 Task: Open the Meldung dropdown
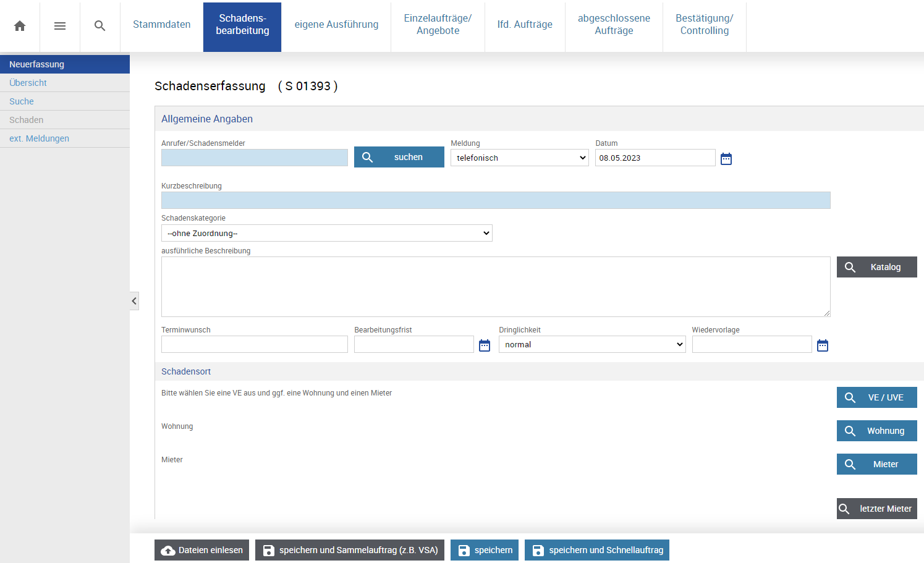519,158
